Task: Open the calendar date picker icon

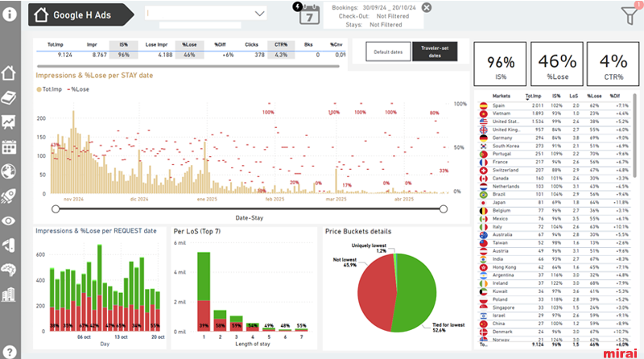Action: [x=309, y=15]
